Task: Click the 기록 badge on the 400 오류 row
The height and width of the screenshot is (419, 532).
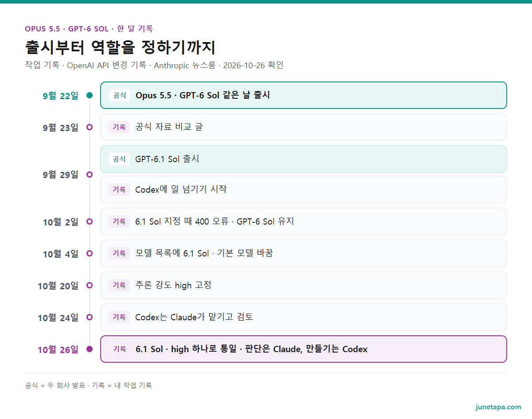Action: pyautogui.click(x=119, y=221)
